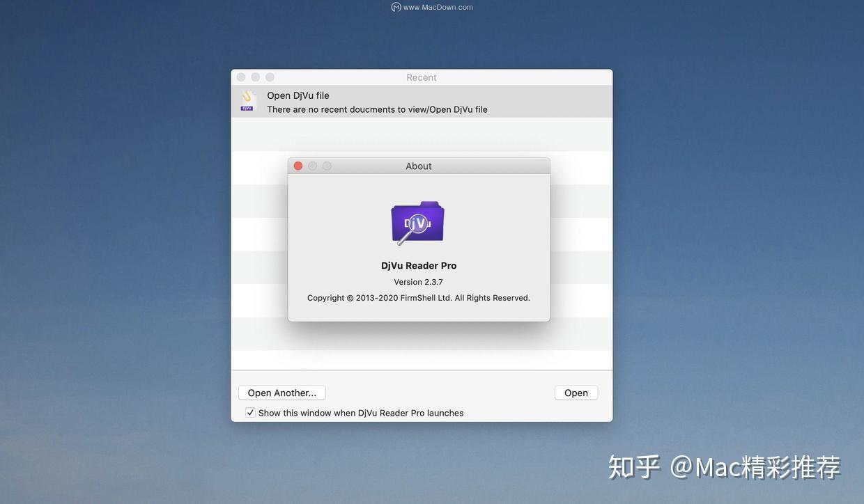
Task: Click the FirmShell copyright notice text
Action: tap(418, 297)
